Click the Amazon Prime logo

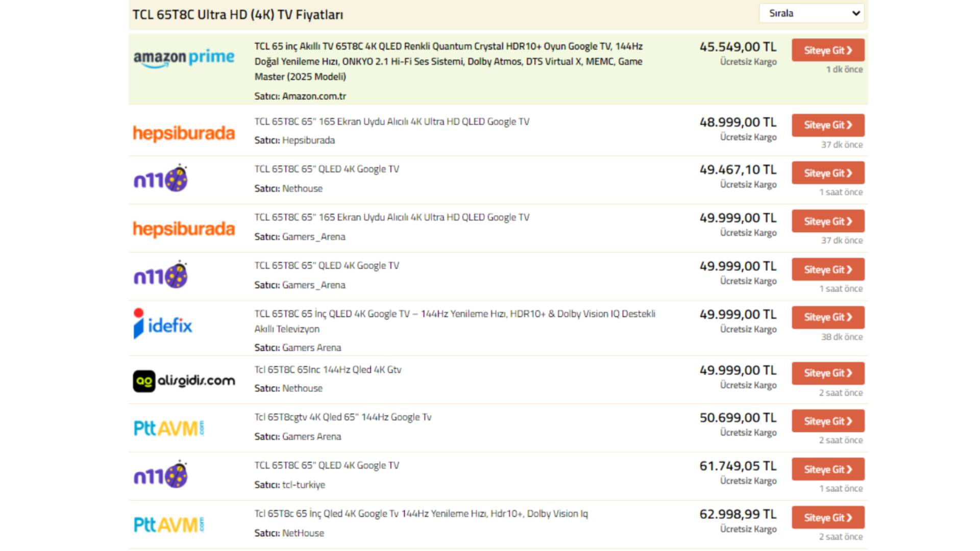[184, 58]
